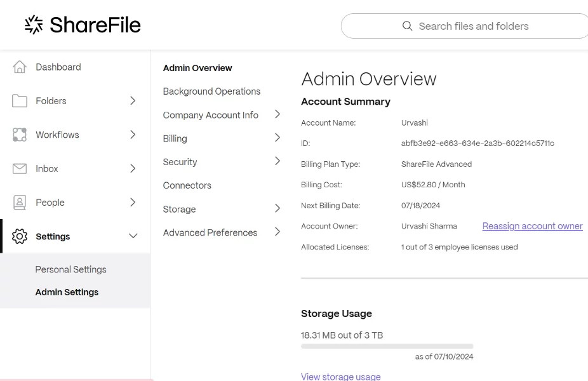Click the ShareFile Advanced plan text
Image resolution: width=588 pixels, height=381 pixels.
[x=436, y=164]
